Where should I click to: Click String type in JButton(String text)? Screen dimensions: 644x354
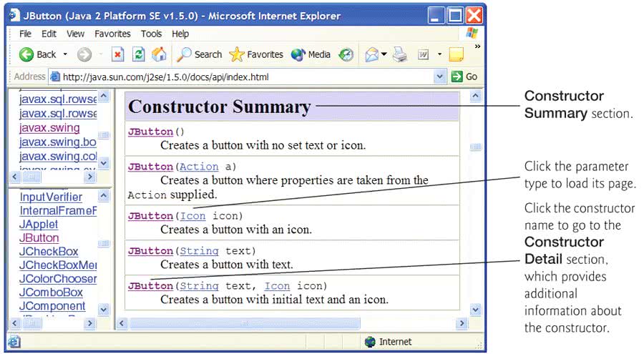pyautogui.click(x=199, y=251)
